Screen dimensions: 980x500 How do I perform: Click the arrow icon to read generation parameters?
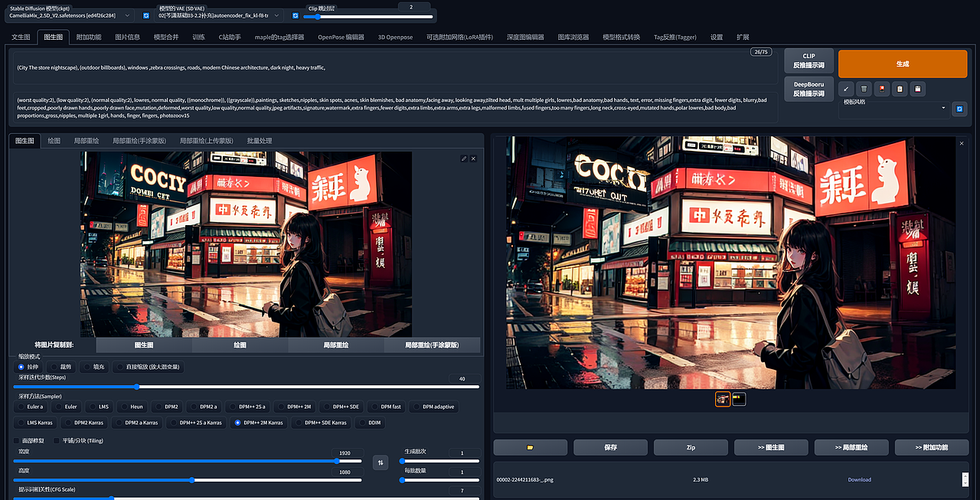tap(846, 89)
